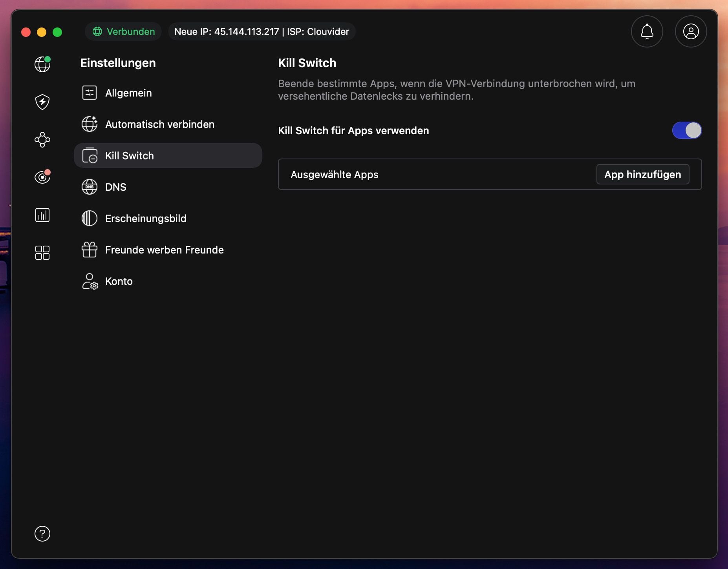Open the VPN globe section in sidebar
Viewport: 728px width, 569px height.
[x=42, y=64]
